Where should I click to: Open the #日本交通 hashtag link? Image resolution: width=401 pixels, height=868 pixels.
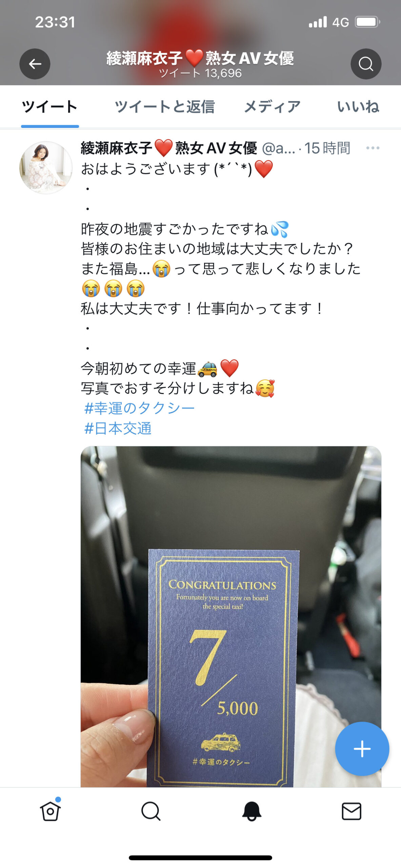pos(118,428)
